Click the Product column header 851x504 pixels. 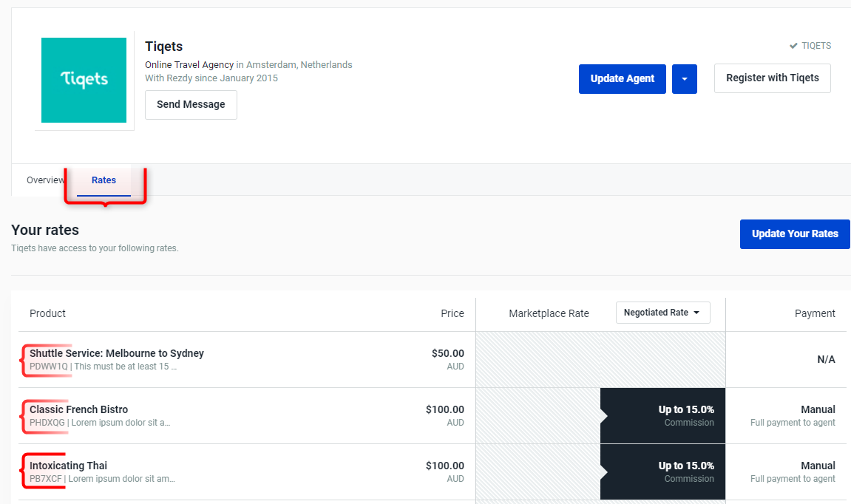[x=47, y=313]
